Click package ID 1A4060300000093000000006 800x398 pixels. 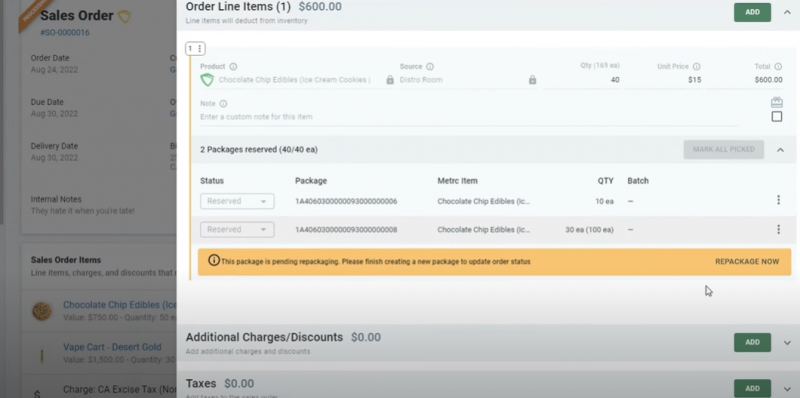click(346, 202)
